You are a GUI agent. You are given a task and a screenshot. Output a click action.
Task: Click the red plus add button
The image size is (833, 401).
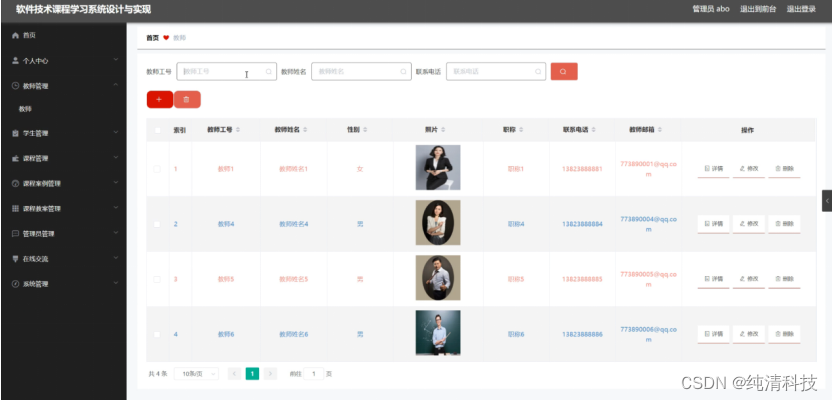[x=159, y=99]
